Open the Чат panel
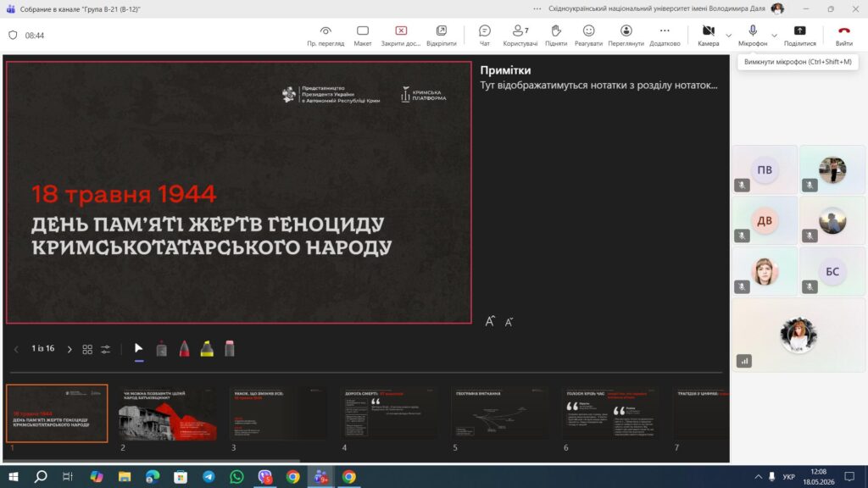This screenshot has height=488, width=868. [x=484, y=36]
